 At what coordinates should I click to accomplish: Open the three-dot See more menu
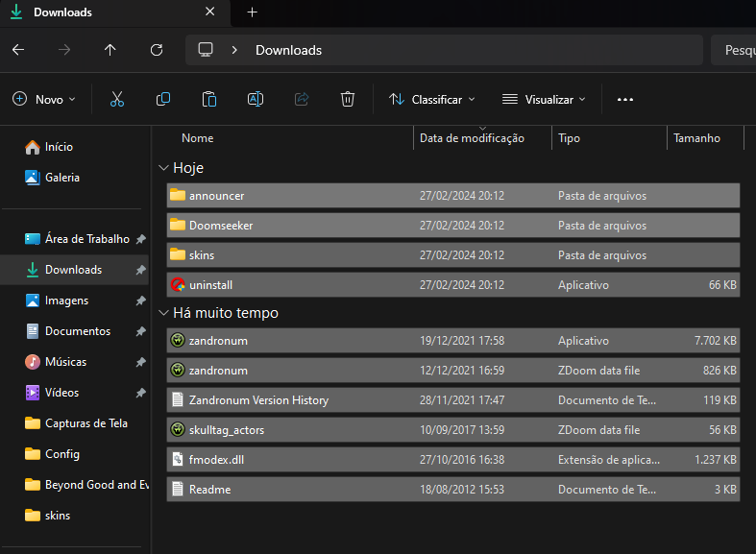(624, 99)
